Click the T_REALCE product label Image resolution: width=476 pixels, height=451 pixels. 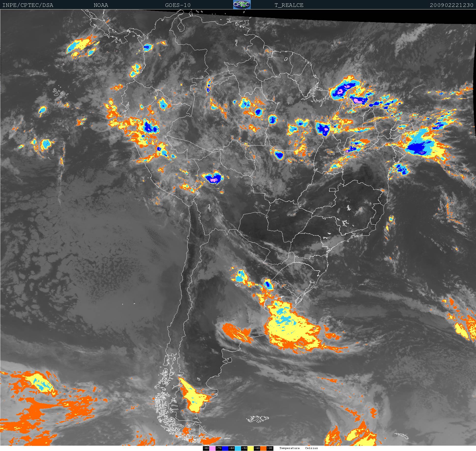pos(289,5)
